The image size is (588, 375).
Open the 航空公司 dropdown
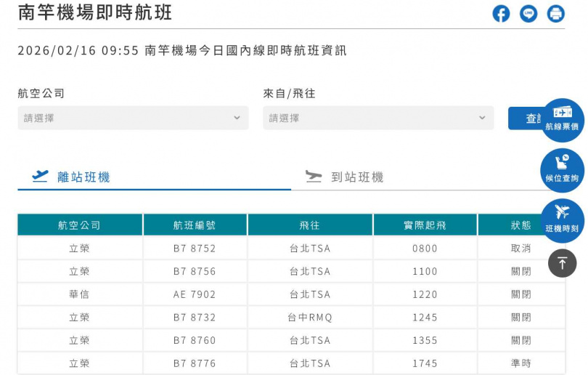coord(133,118)
